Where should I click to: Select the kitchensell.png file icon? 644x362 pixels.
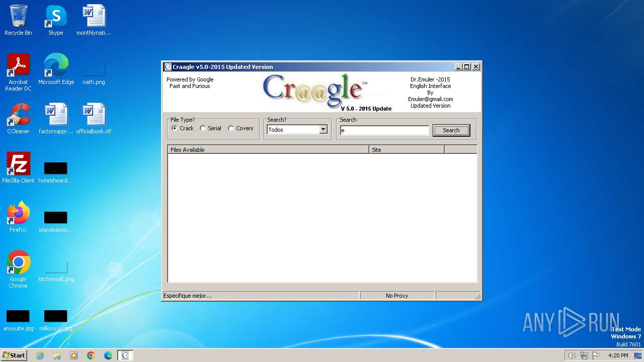[56, 271]
